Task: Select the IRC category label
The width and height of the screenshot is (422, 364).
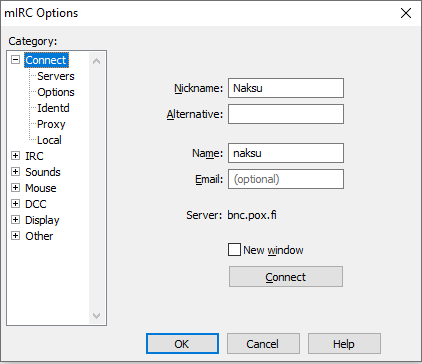Action: 34,156
